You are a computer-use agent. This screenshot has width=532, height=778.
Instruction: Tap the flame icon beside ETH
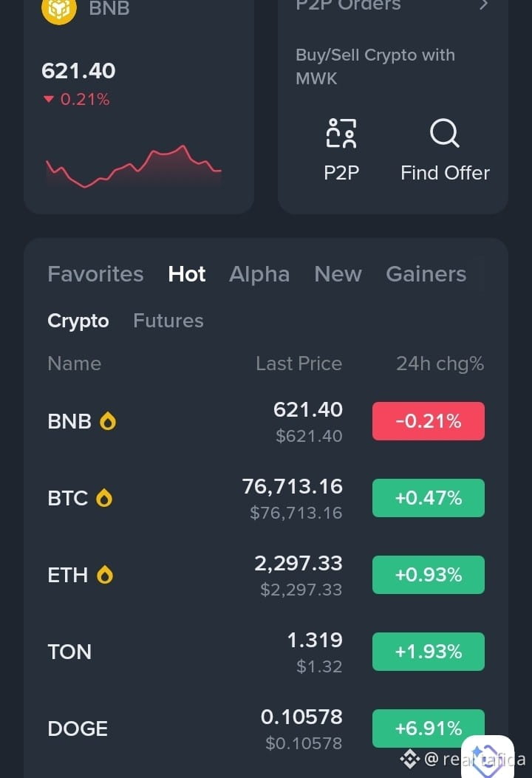[x=105, y=575]
